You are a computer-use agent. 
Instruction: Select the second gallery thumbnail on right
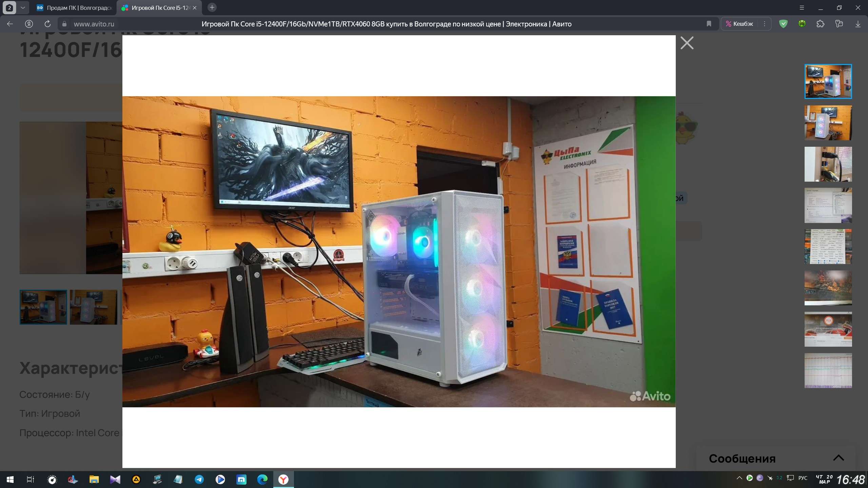point(828,123)
